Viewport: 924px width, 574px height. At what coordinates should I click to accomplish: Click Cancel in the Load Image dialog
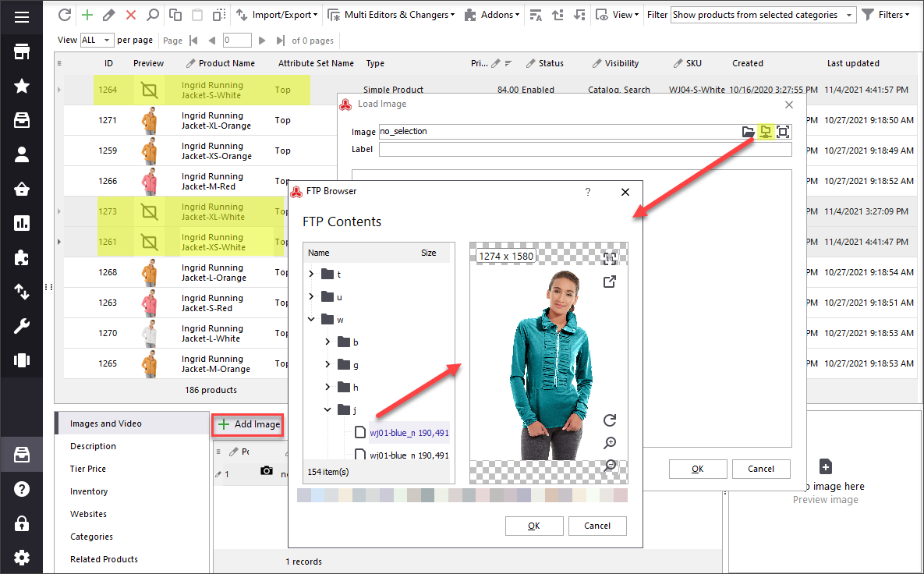761,469
